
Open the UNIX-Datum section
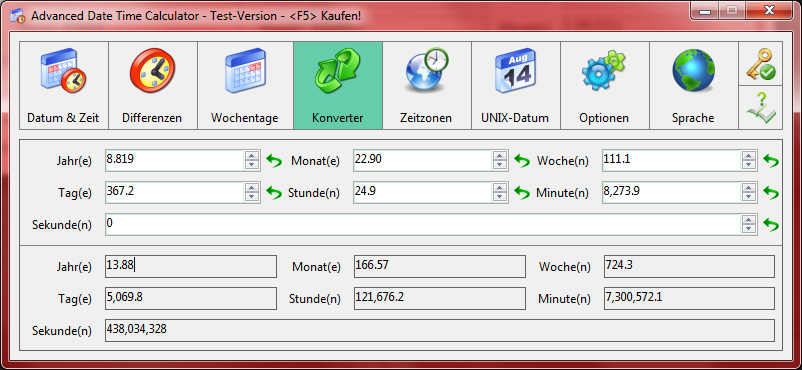coord(516,85)
